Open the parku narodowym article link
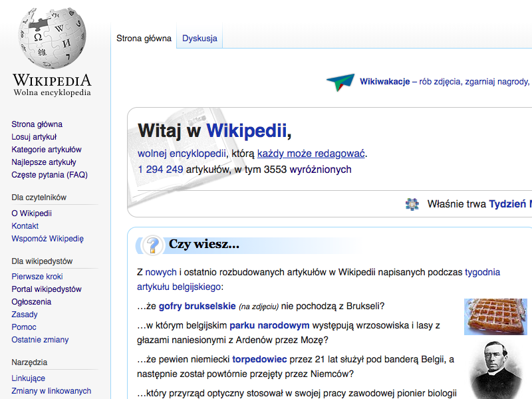The height and width of the screenshot is (399, 532). coord(269,325)
